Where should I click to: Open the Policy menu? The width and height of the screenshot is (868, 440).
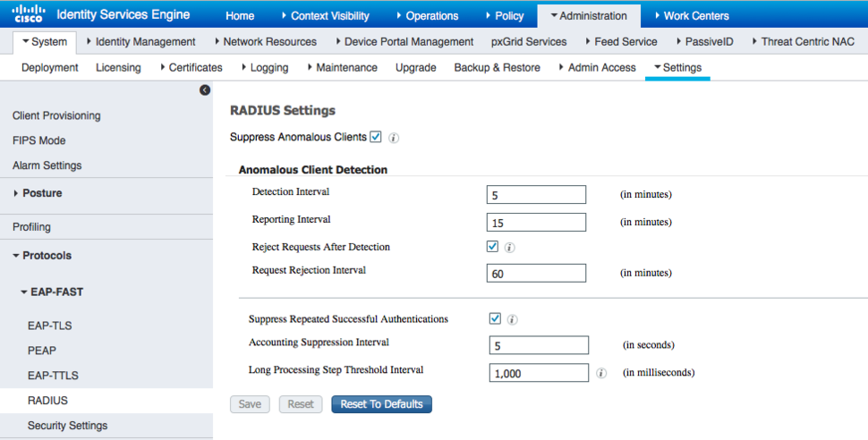[505, 16]
